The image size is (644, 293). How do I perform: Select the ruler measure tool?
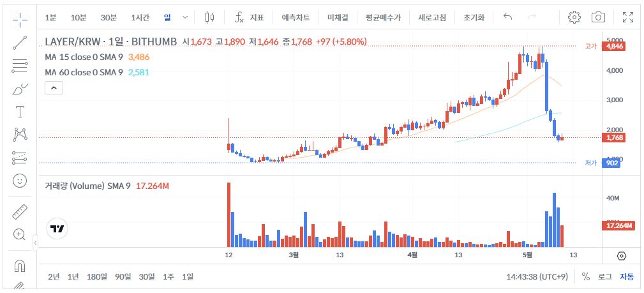20,211
